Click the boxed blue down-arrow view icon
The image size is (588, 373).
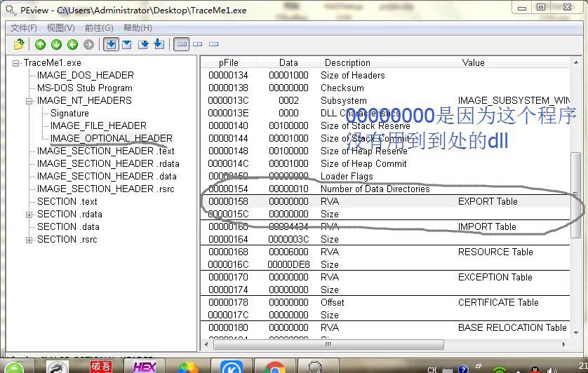pos(111,45)
